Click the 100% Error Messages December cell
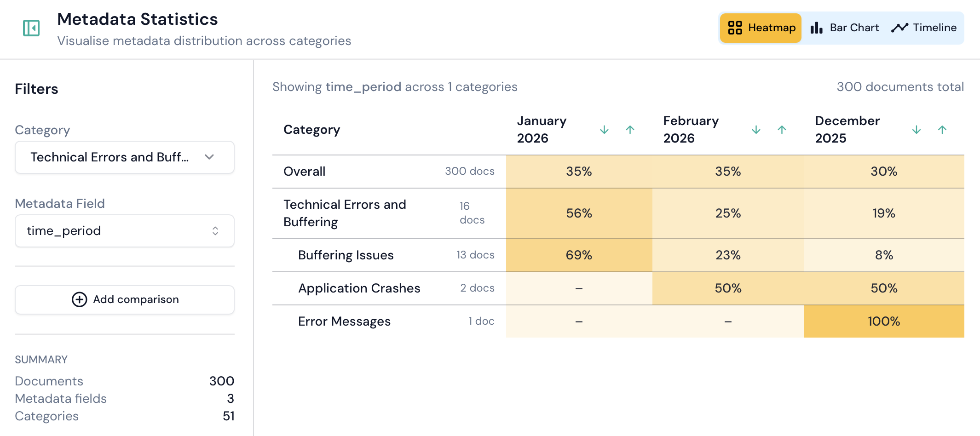This screenshot has width=980, height=436. pos(883,321)
